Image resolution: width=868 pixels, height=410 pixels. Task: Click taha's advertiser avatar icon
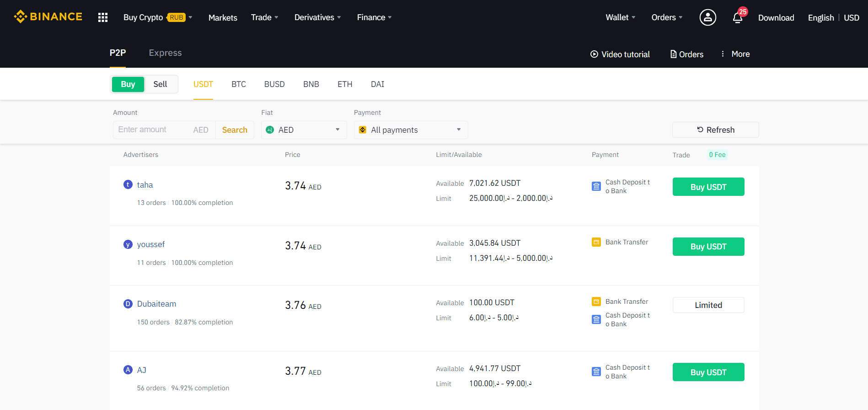tap(128, 184)
